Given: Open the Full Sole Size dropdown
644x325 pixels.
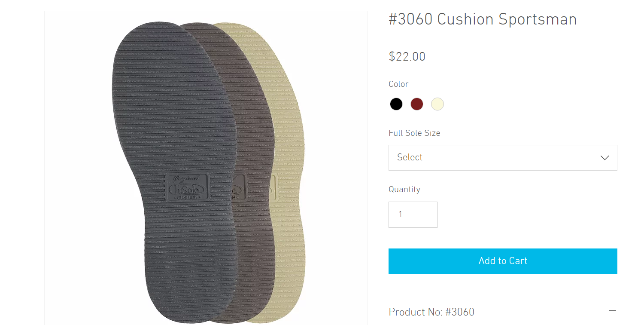Looking at the screenshot, I should (503, 158).
